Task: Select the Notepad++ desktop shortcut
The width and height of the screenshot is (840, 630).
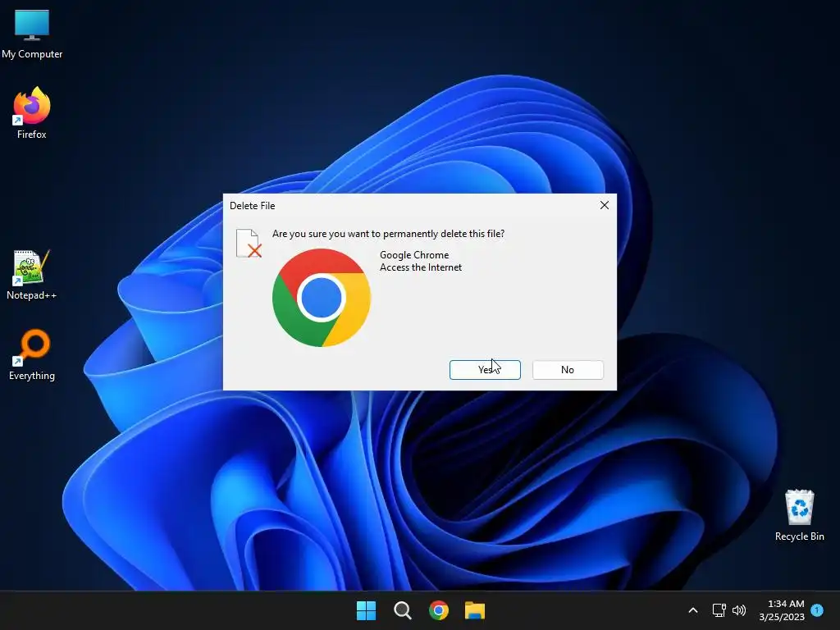Action: click(x=31, y=275)
